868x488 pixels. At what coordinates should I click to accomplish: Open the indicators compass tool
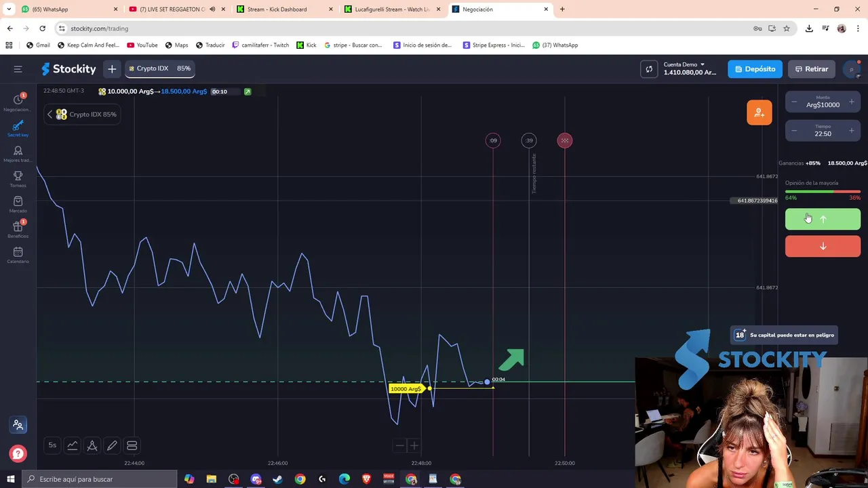click(92, 445)
